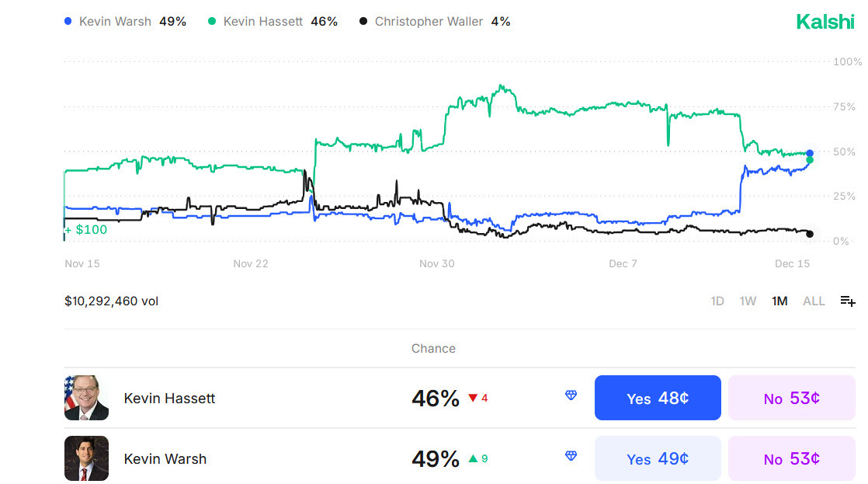
Task: Click the green Kevin Hassett legend dot
Action: coord(212,22)
